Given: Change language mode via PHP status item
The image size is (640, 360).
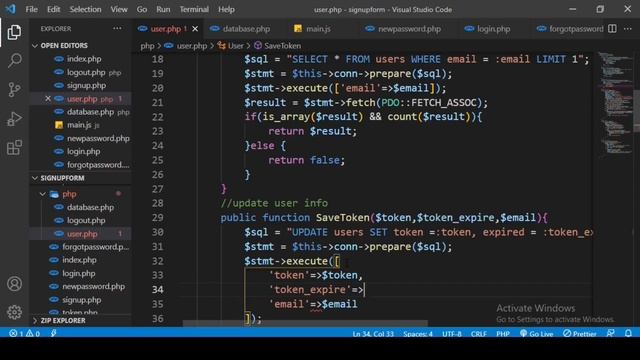Looking at the screenshot, I should [x=502, y=333].
